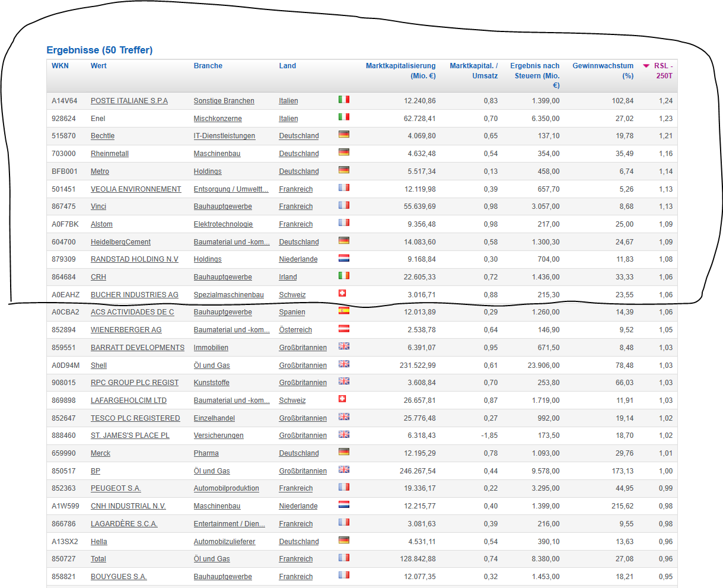Click the Irish flag in CRH row
Image resolution: width=723 pixels, height=588 pixels.
click(344, 276)
